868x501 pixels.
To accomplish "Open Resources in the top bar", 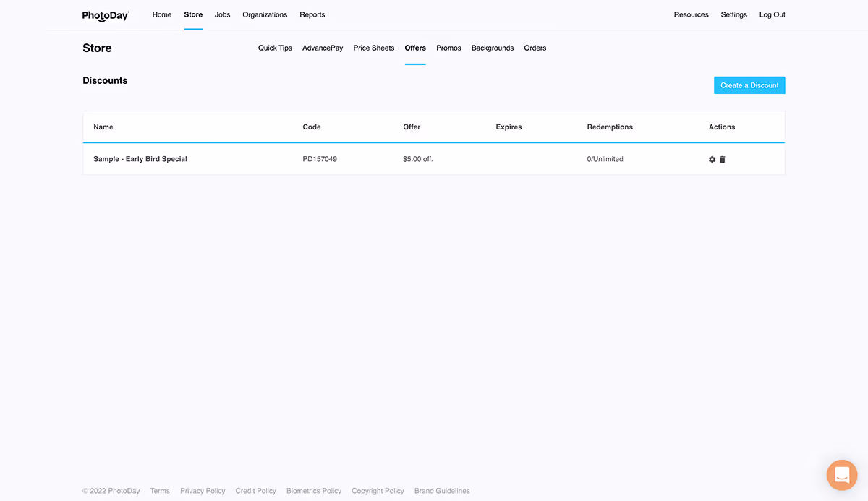I will 692,14.
